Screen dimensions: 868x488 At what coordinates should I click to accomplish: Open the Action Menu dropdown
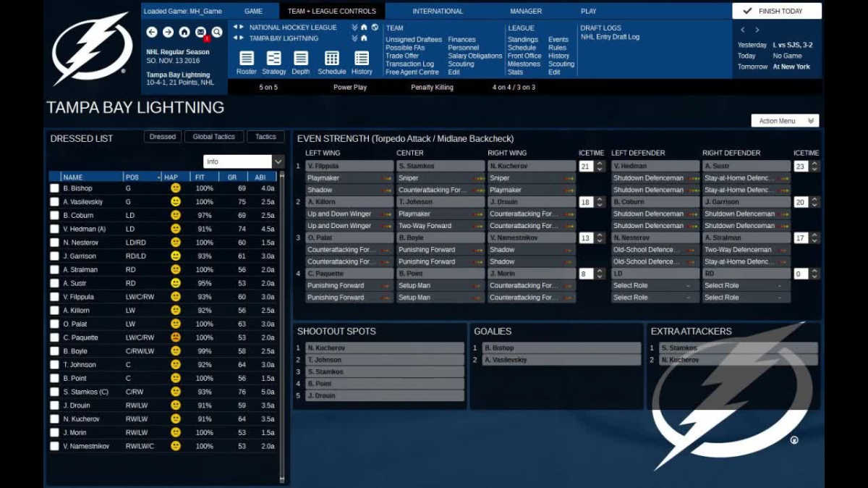tap(784, 121)
